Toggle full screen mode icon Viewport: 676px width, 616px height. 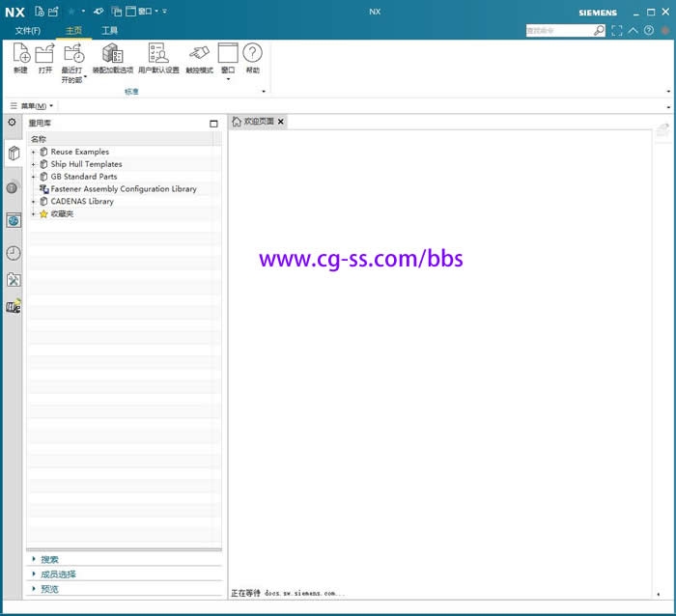[617, 31]
